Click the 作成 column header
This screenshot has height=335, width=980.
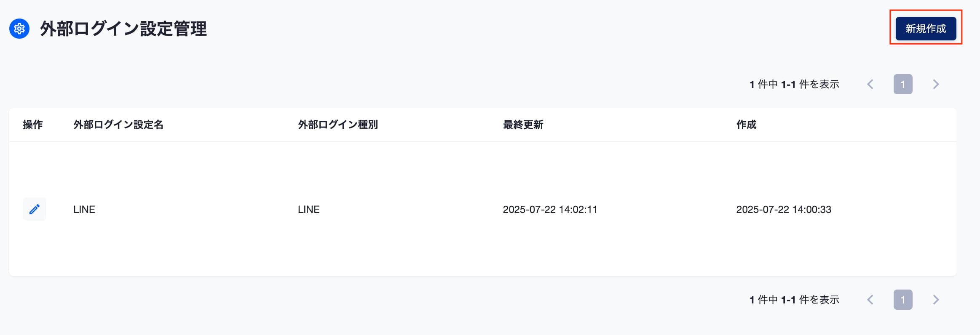tap(746, 125)
